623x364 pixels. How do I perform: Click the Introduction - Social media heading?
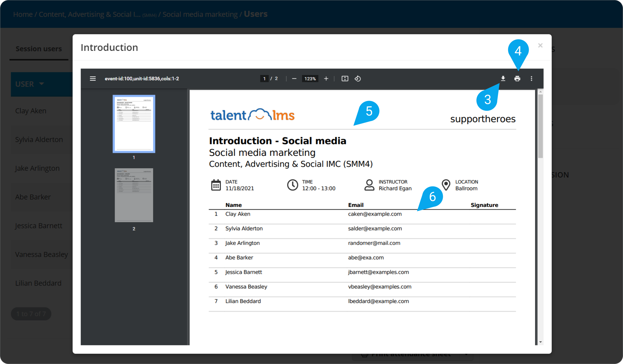[x=277, y=141]
